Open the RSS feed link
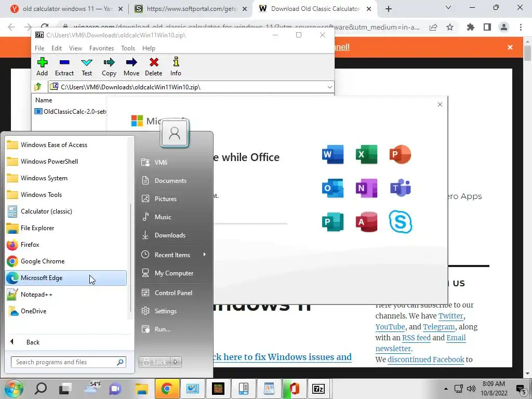 [x=416, y=338]
